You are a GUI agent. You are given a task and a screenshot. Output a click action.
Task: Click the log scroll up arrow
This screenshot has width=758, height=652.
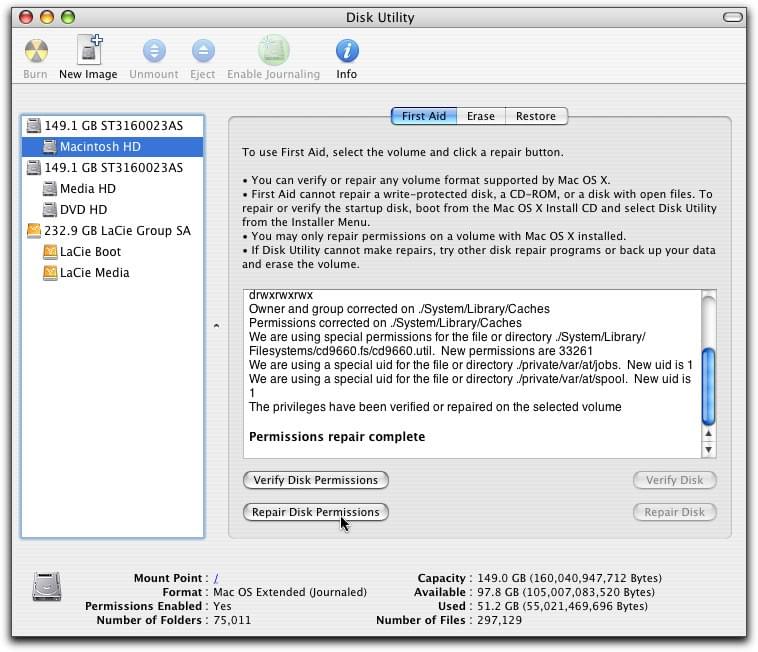pos(708,434)
